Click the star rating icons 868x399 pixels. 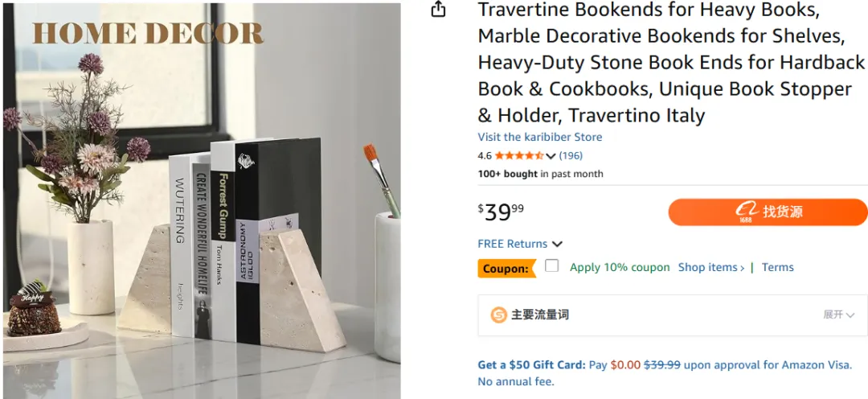[518, 156]
